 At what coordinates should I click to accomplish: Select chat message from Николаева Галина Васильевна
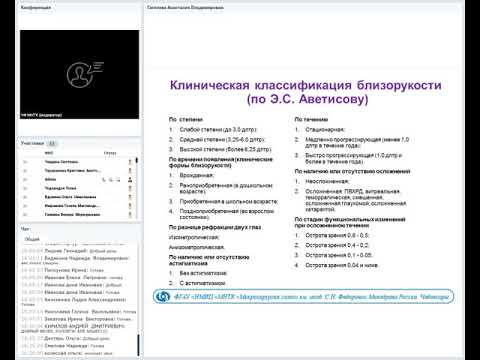79,312
